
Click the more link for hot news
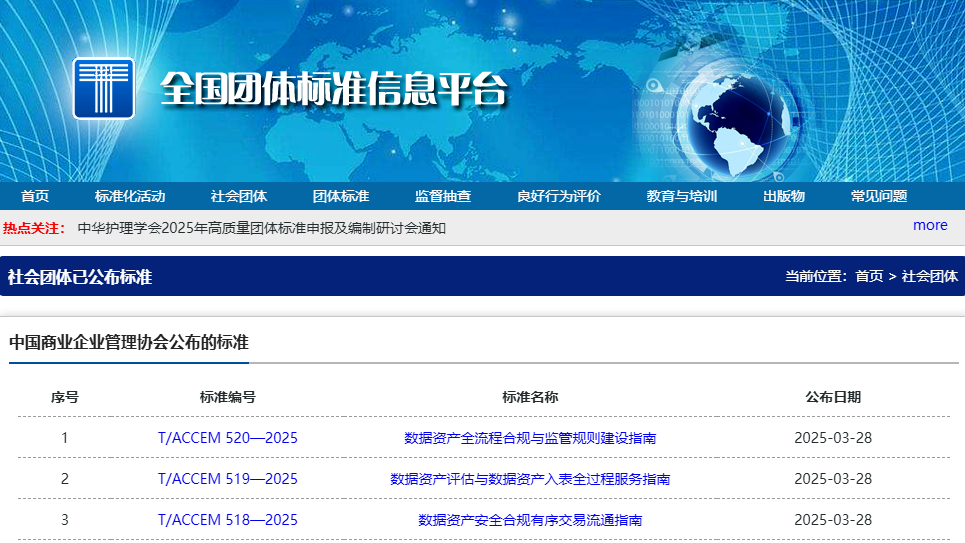(x=929, y=225)
